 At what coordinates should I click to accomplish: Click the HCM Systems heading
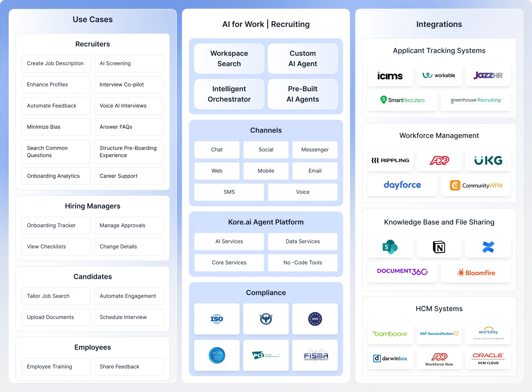[x=439, y=309]
